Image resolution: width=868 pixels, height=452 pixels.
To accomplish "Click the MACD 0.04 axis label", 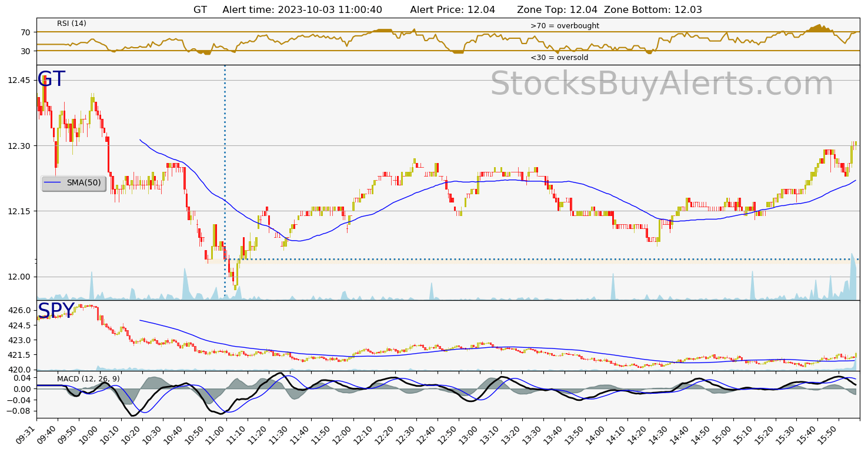I will coord(22,378).
